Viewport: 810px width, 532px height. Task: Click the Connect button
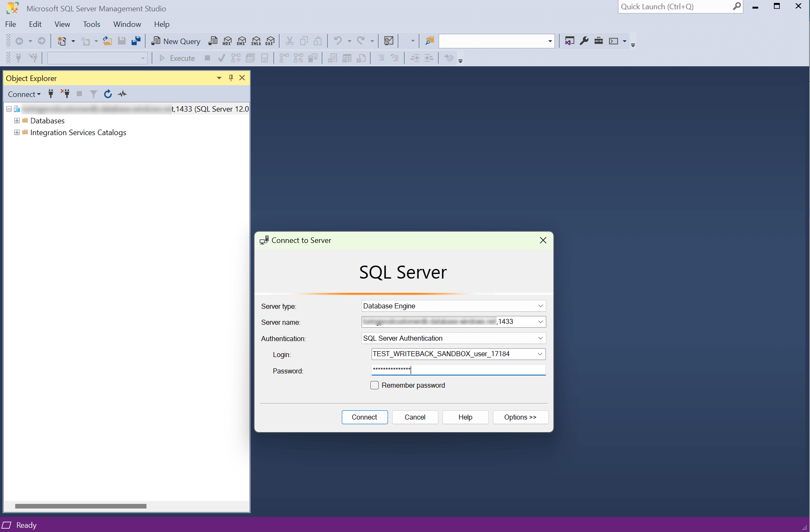coord(364,417)
